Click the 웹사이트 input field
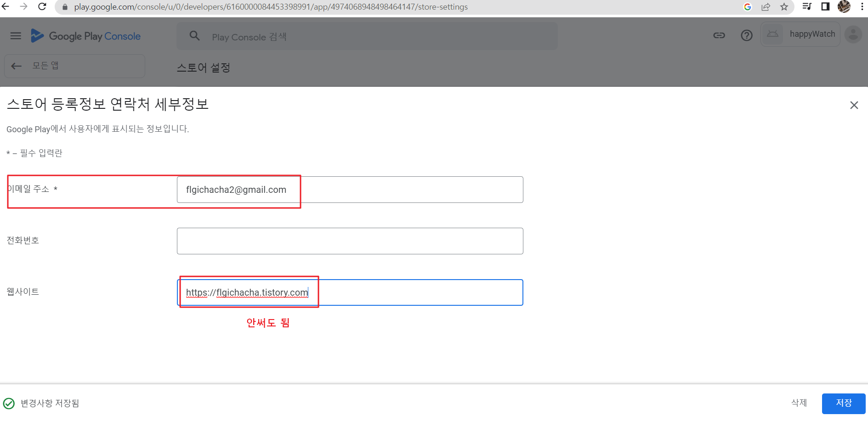The height and width of the screenshot is (421, 868). point(350,292)
